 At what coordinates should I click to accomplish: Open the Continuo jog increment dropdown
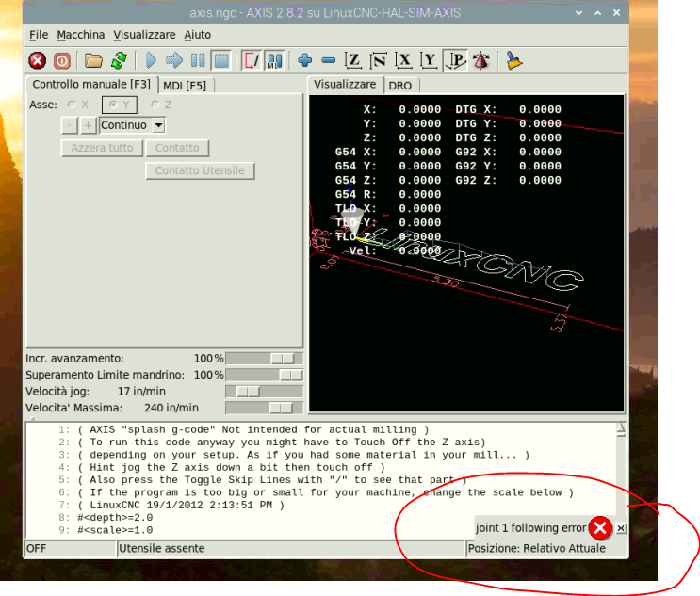click(x=132, y=125)
